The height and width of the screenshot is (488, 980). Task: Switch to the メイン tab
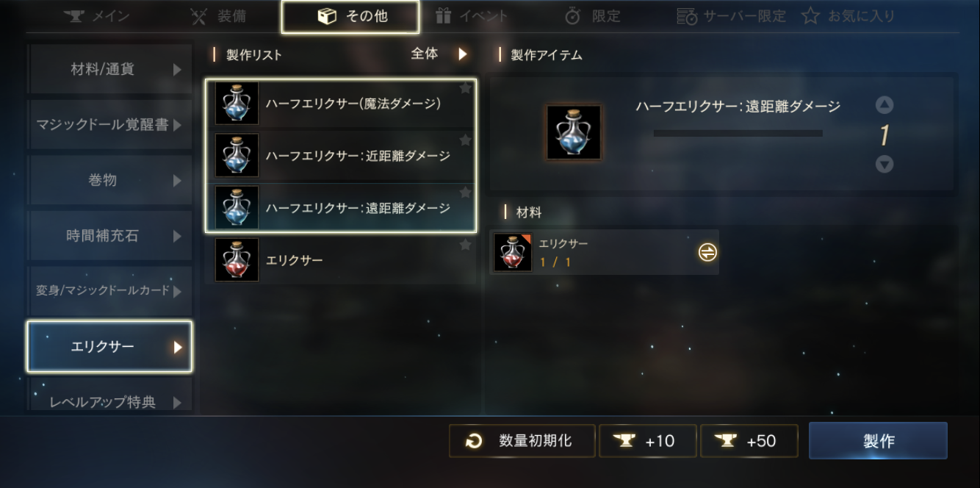pyautogui.click(x=97, y=16)
